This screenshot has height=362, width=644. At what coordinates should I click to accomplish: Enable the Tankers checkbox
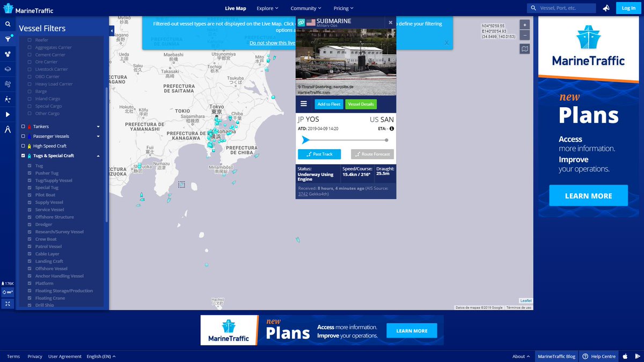[23, 127]
